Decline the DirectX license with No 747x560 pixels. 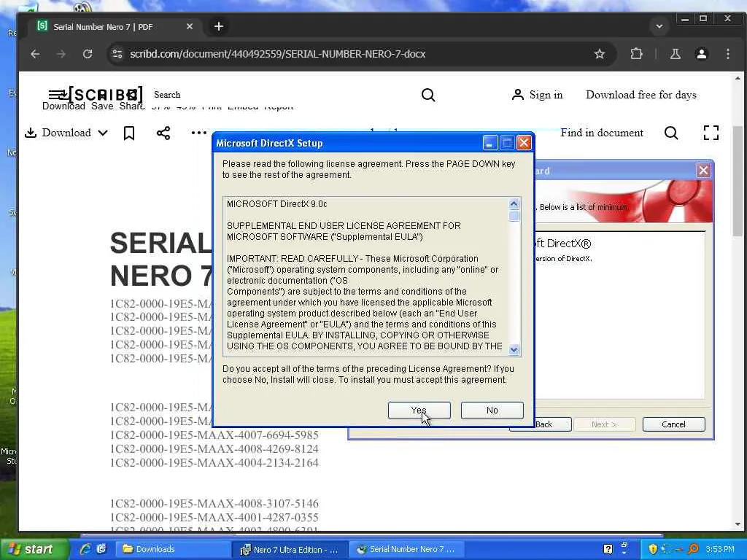click(x=492, y=410)
